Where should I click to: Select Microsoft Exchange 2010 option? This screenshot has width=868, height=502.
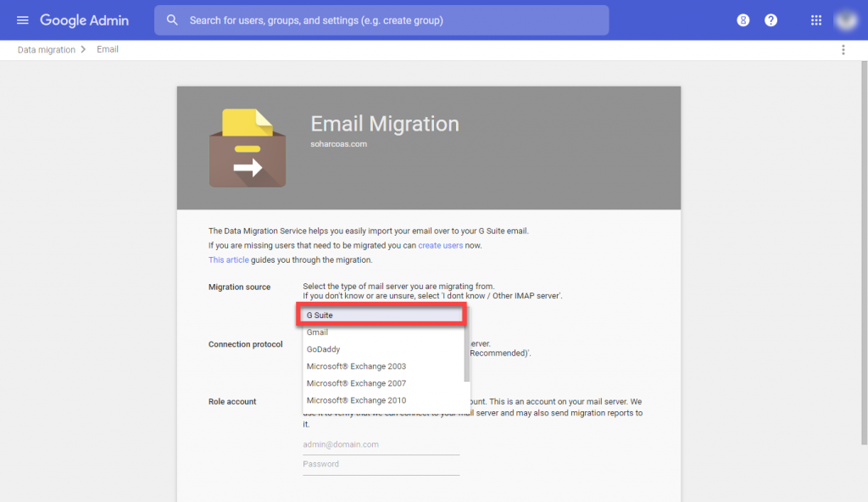point(384,400)
